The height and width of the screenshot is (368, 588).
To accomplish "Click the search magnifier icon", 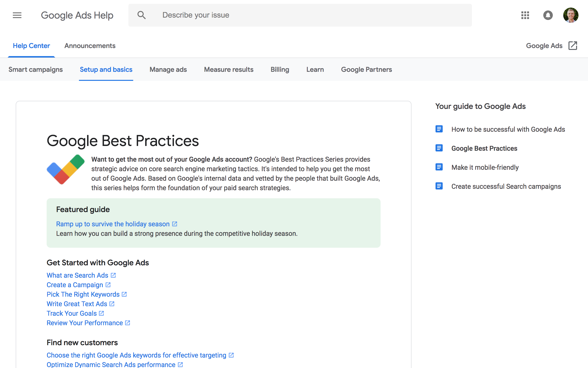I will click(142, 15).
